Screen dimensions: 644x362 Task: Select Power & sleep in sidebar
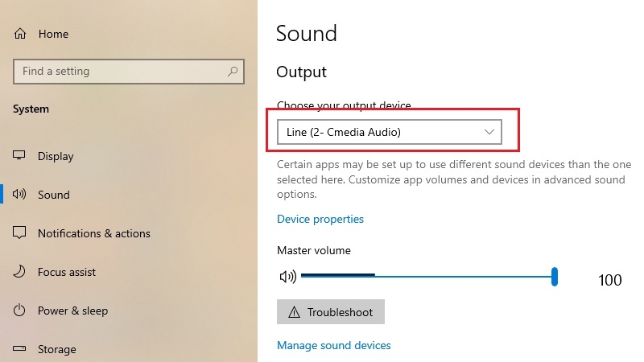click(72, 311)
